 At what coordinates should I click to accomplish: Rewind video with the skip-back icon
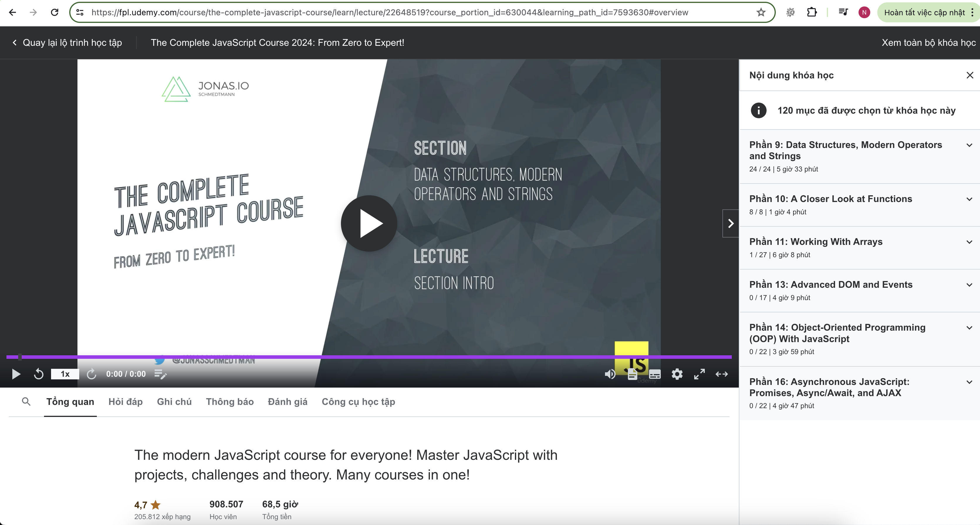pyautogui.click(x=38, y=374)
